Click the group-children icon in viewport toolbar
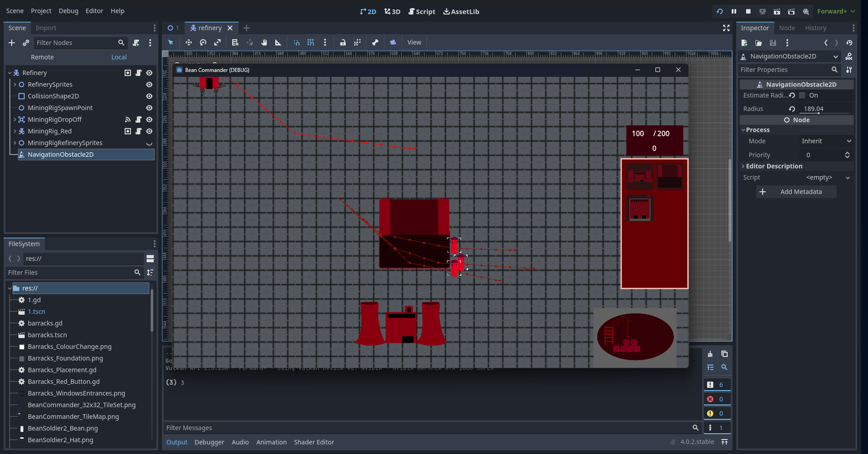The height and width of the screenshot is (454, 868). [357, 42]
